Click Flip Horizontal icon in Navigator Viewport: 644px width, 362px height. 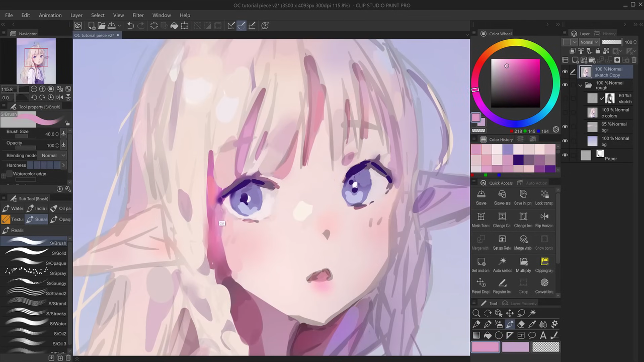60,97
